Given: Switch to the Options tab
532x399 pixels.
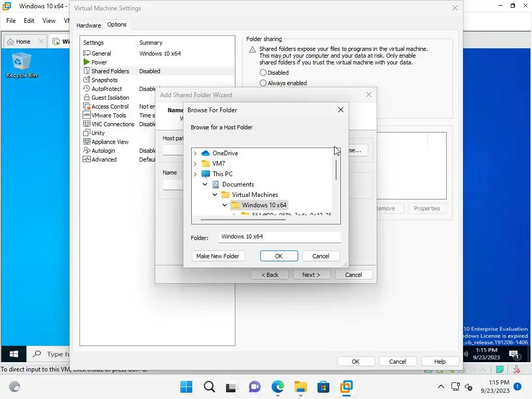Looking at the screenshot, I should tap(117, 24).
